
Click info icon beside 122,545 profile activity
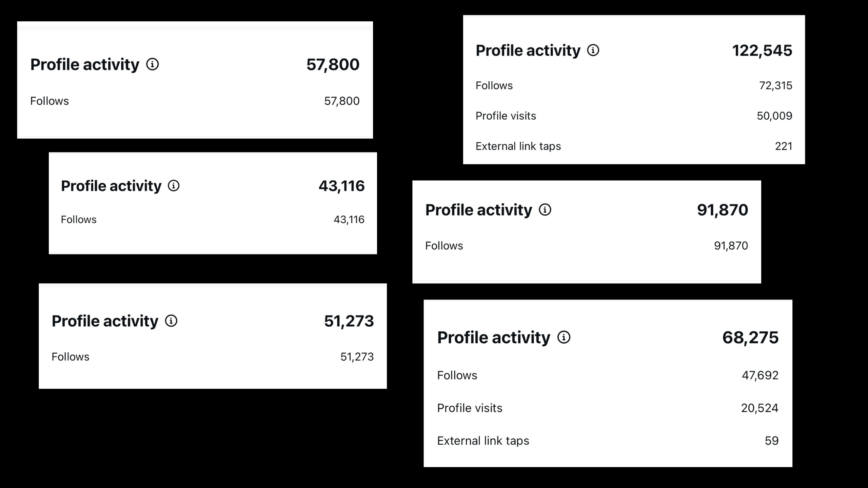tap(593, 50)
